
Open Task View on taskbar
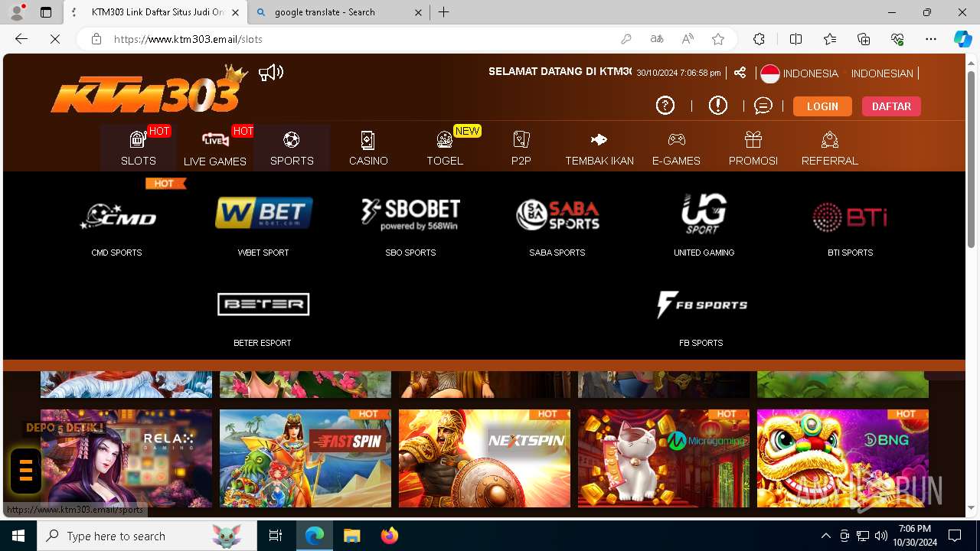pos(276,536)
